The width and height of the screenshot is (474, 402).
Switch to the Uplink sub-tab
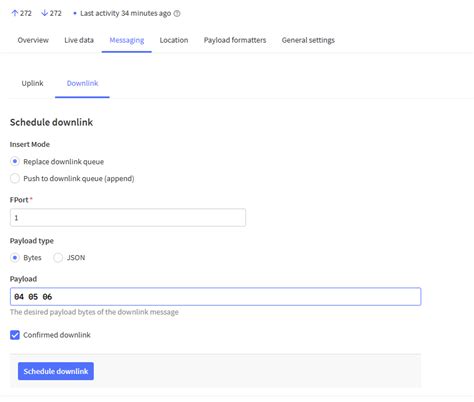tap(32, 83)
